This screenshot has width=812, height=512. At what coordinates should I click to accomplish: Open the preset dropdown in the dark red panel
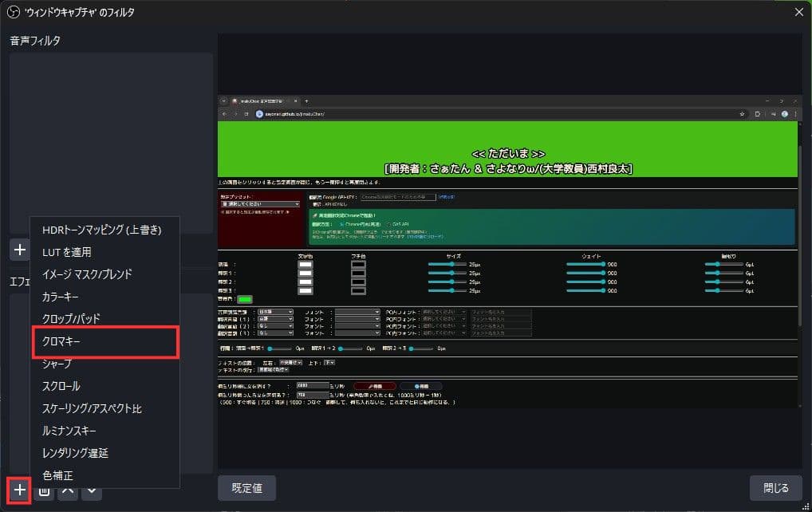[259, 204]
